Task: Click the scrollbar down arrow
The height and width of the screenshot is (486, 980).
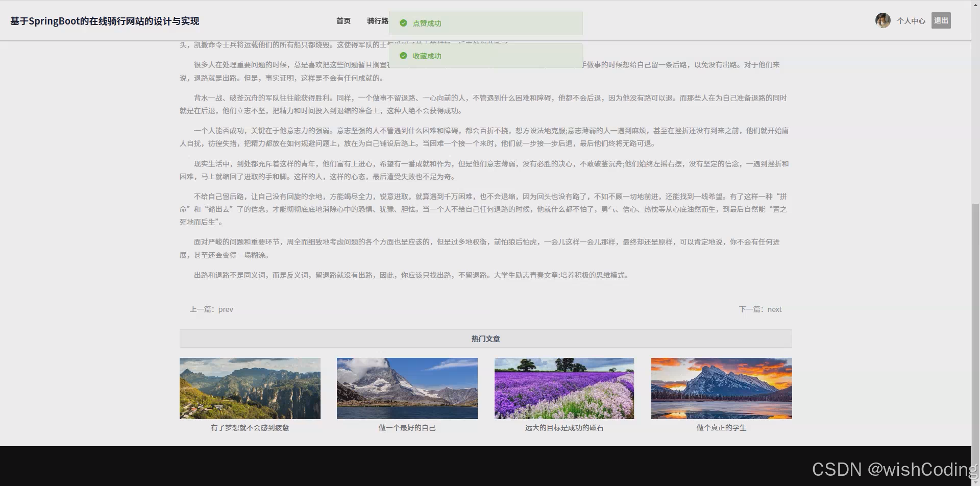Action: pyautogui.click(x=975, y=481)
